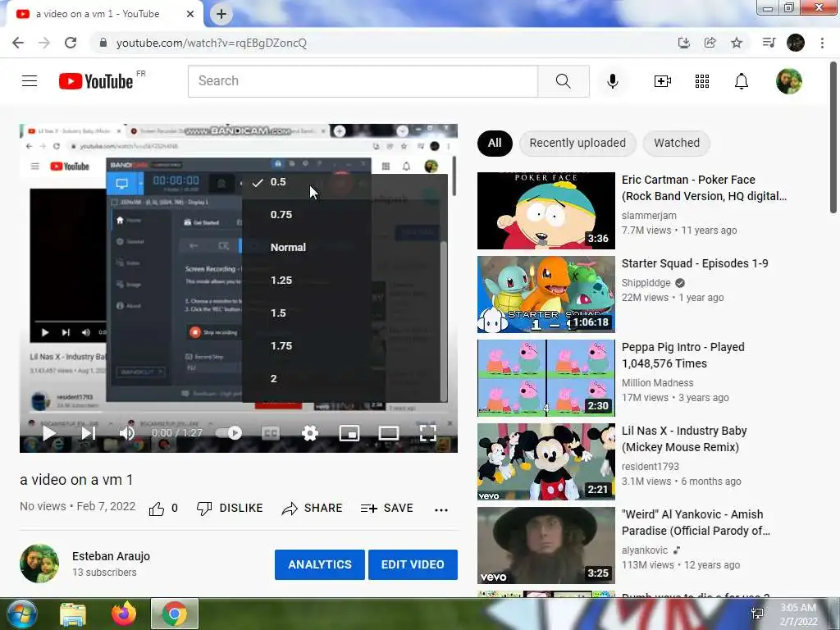
Task: Open the YouTube apps grid
Action: (x=702, y=81)
